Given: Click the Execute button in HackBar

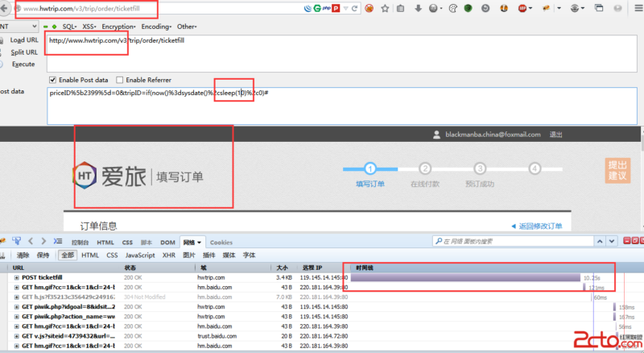Looking at the screenshot, I should [x=23, y=64].
